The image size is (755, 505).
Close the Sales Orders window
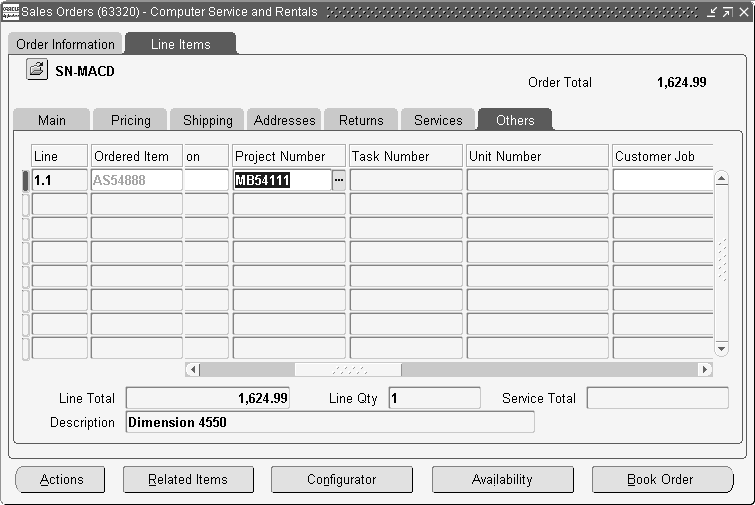[x=744, y=12]
